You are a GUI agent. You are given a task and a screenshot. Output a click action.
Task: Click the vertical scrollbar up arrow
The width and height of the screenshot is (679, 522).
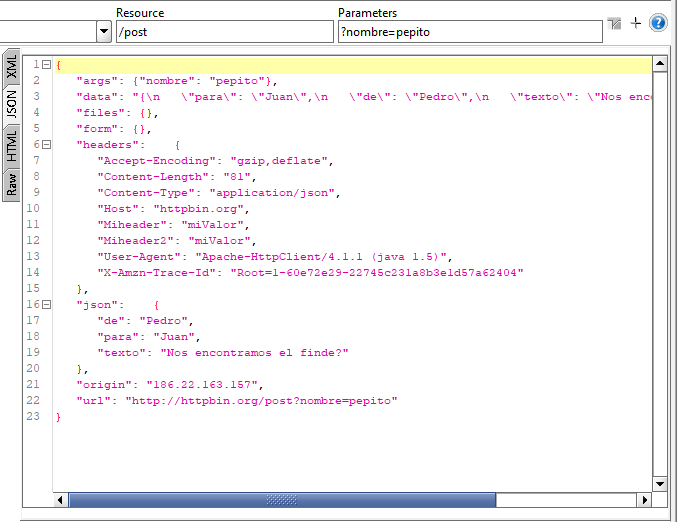[660, 64]
